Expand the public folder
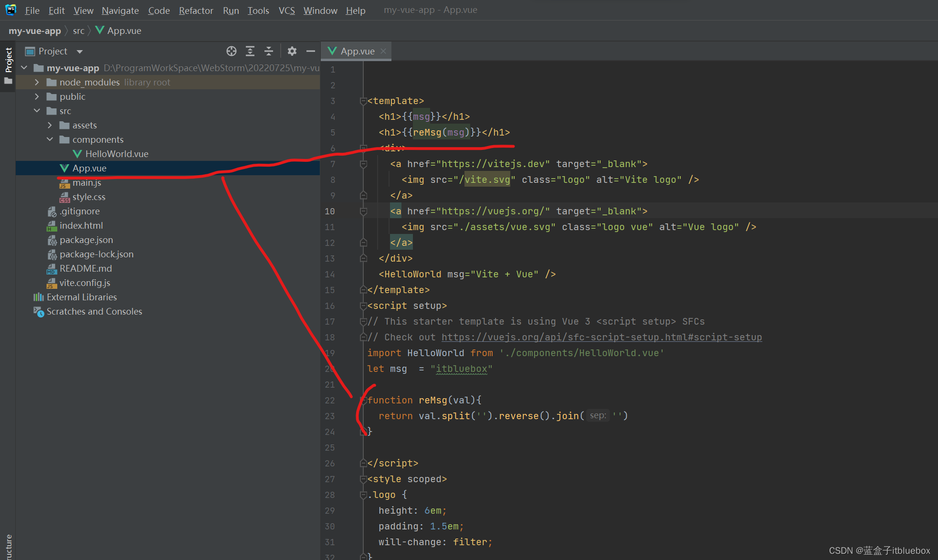Image resolution: width=938 pixels, height=560 pixels. tap(37, 96)
